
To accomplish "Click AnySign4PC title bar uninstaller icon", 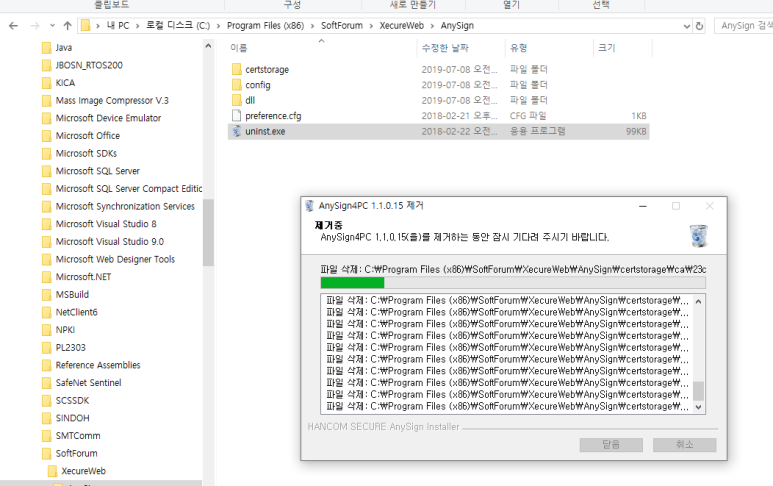I will (310, 206).
